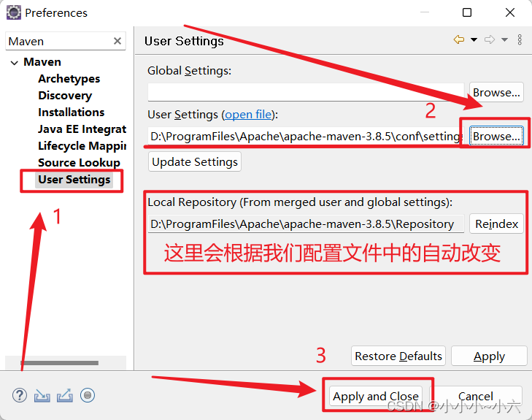
Task: Go back with the yellow arrow icon
Action: tap(459, 39)
